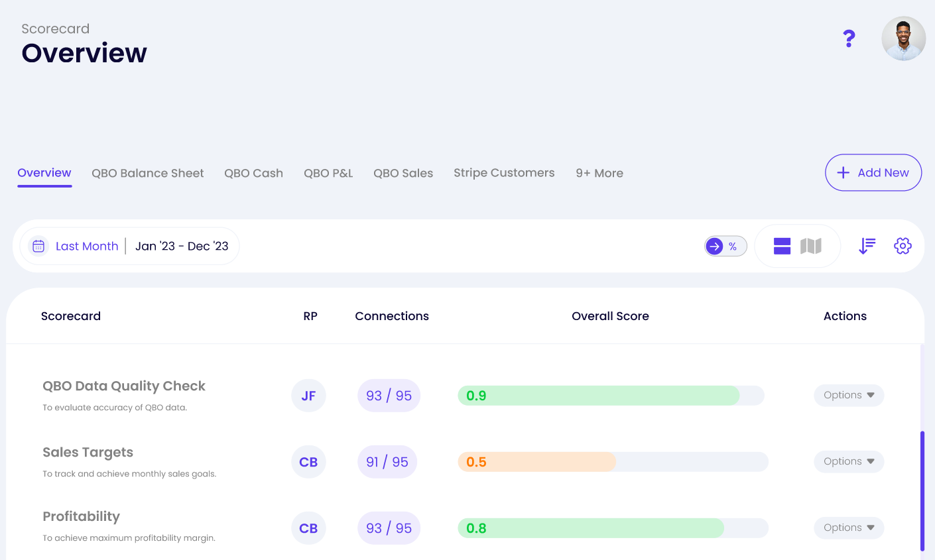Expand the Profitability Options menu
This screenshot has height=560, width=935.
pyautogui.click(x=849, y=528)
